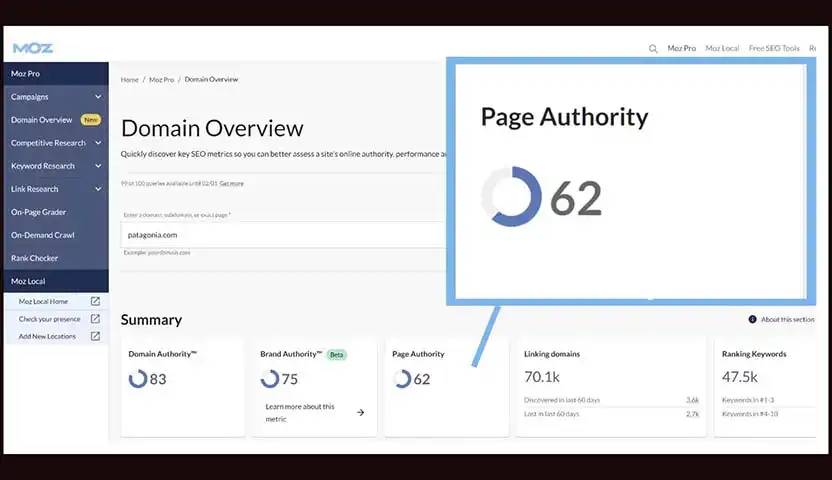Viewport: 832px width, 480px height.
Task: Open Check your presence link
Action: (x=49, y=319)
